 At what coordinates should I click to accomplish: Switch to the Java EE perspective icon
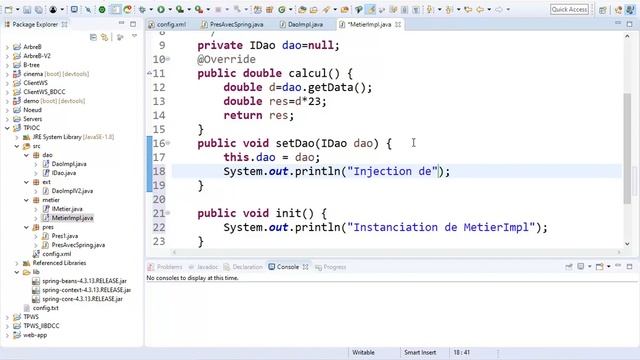(x=618, y=9)
